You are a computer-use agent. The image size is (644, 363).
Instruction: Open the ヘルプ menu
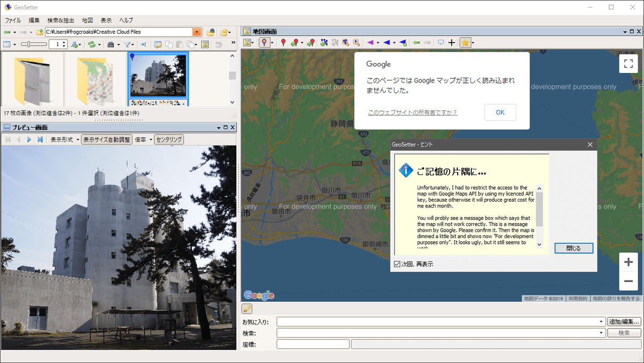(x=126, y=20)
